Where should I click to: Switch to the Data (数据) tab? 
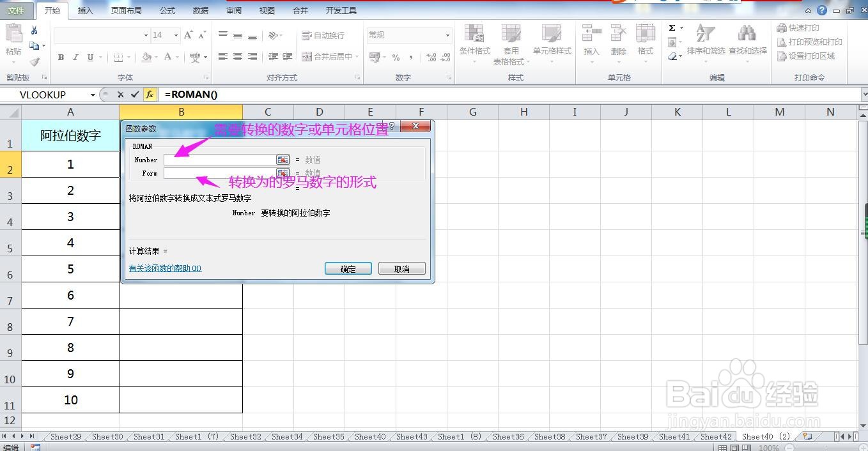point(201,10)
